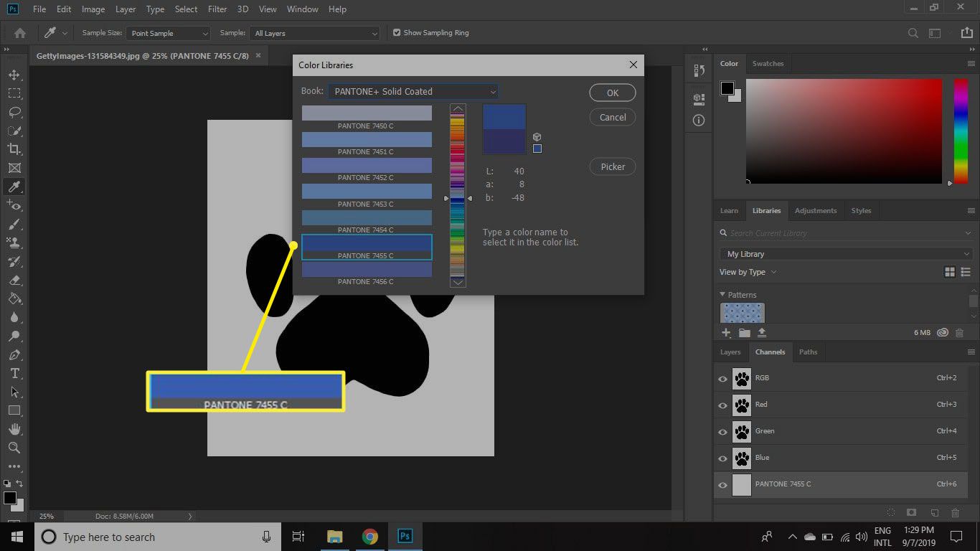The image size is (980, 551).
Task: Toggle Show Sampling Ring checkbox
Action: click(397, 32)
